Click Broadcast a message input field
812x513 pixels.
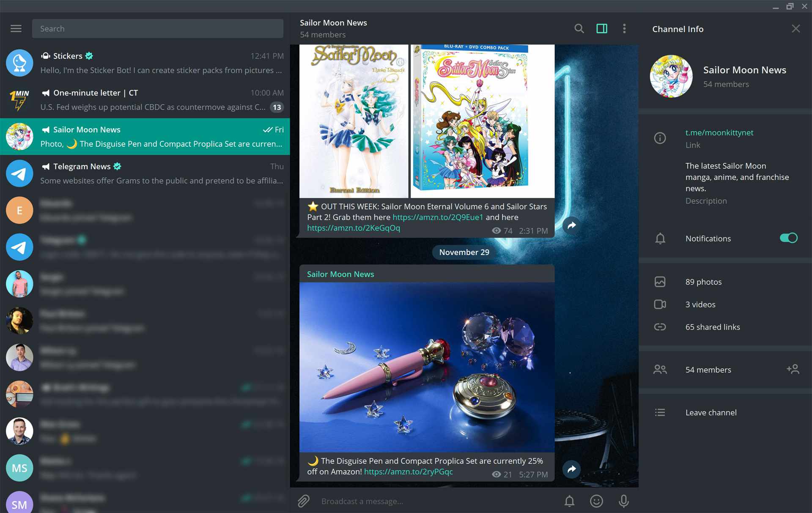438,501
